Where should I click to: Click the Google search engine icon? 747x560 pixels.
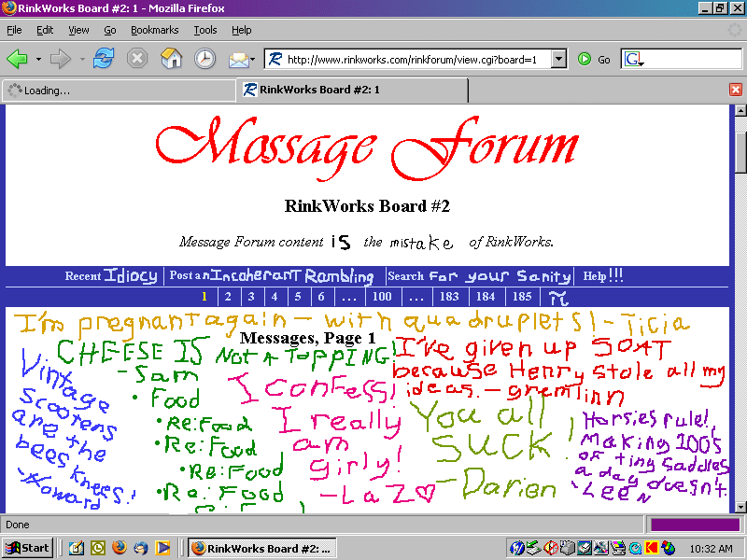633,59
